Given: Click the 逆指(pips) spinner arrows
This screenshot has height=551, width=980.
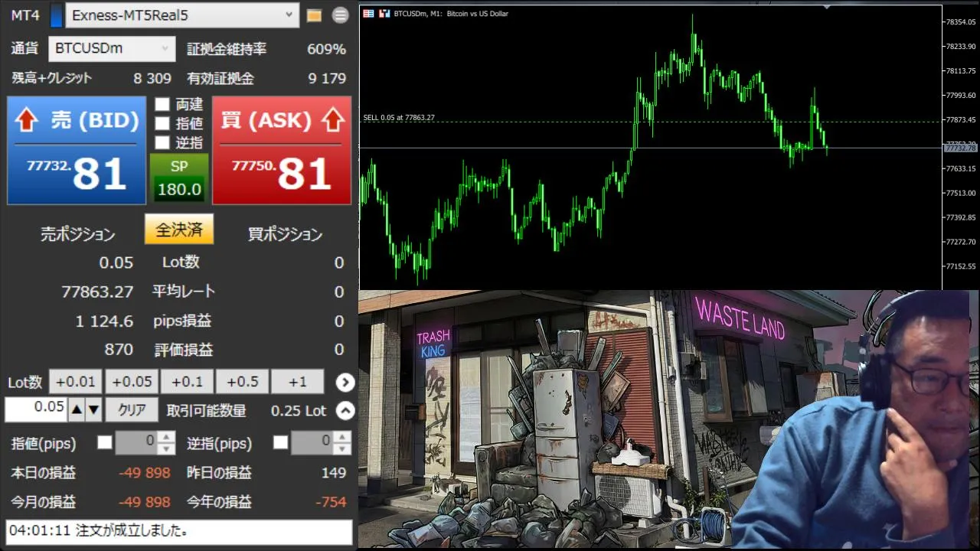Looking at the screenshot, I should coord(344,442).
